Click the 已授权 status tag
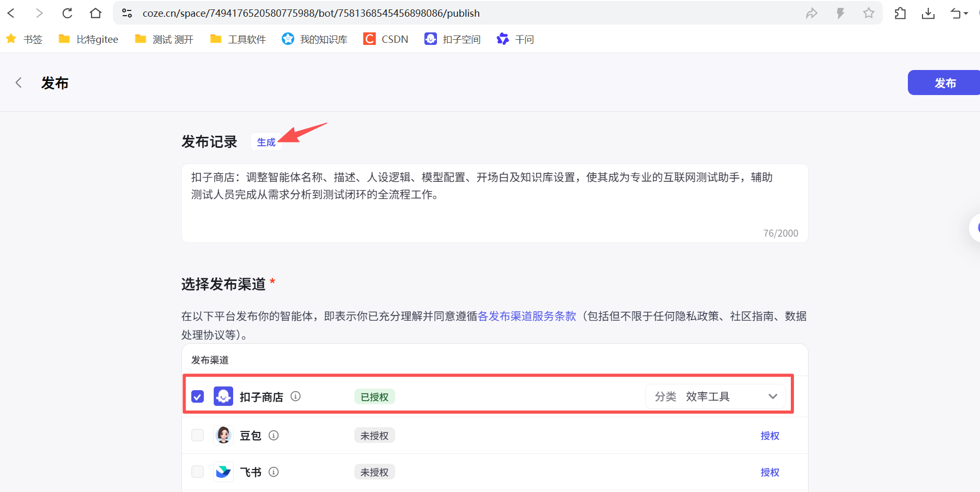The image size is (980, 492). coord(375,397)
